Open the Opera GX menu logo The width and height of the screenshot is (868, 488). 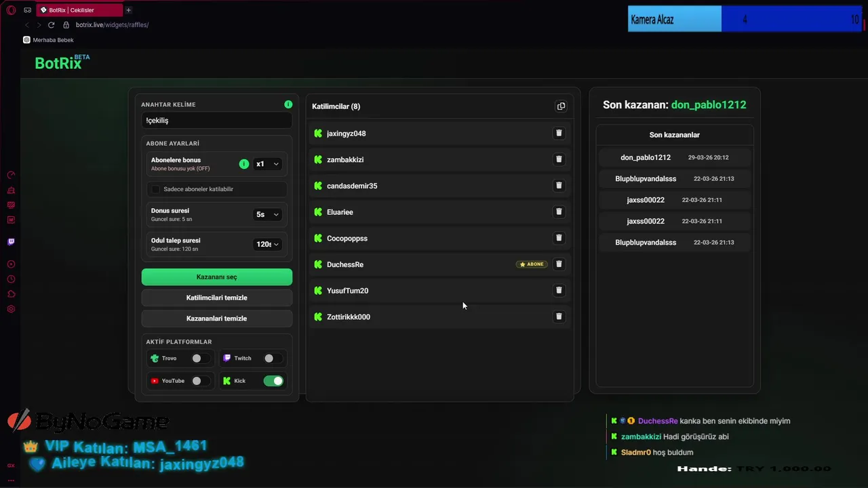pyautogui.click(x=11, y=10)
